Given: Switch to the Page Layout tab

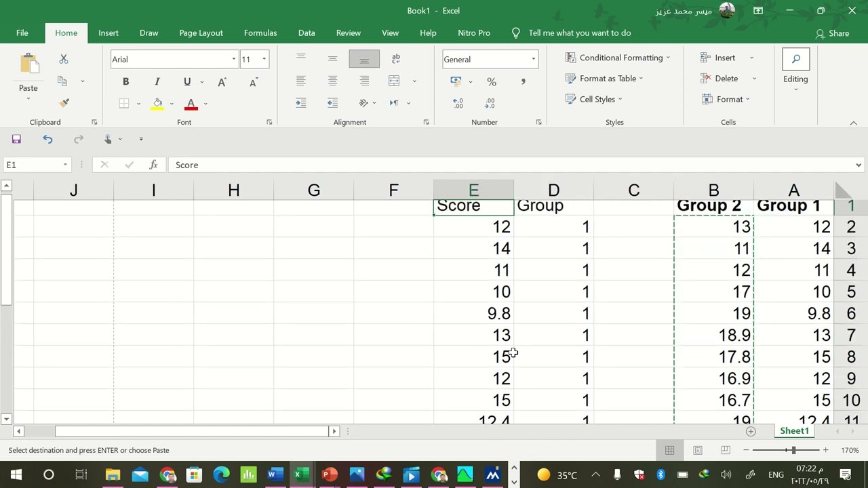Looking at the screenshot, I should tap(201, 33).
